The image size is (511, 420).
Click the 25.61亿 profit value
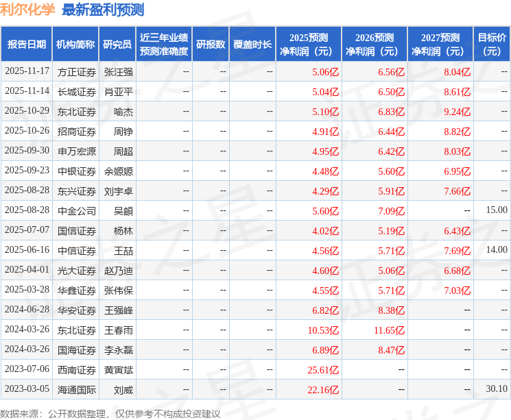coord(323,370)
